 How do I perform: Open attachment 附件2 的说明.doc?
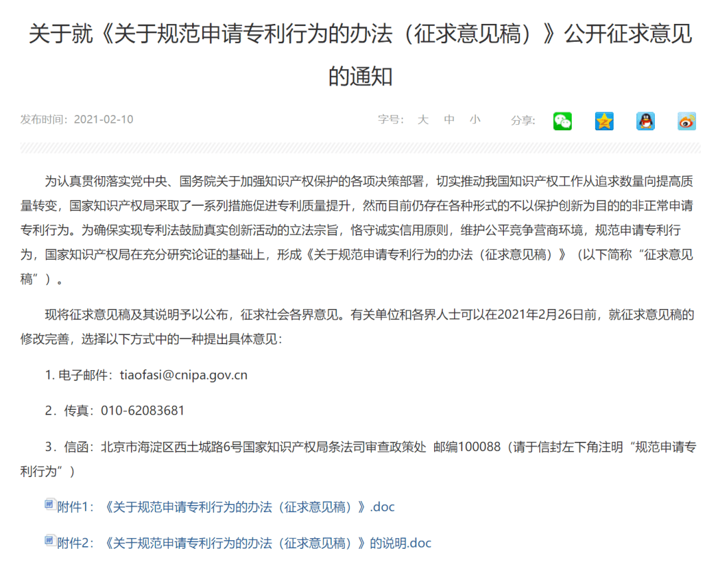click(x=244, y=543)
